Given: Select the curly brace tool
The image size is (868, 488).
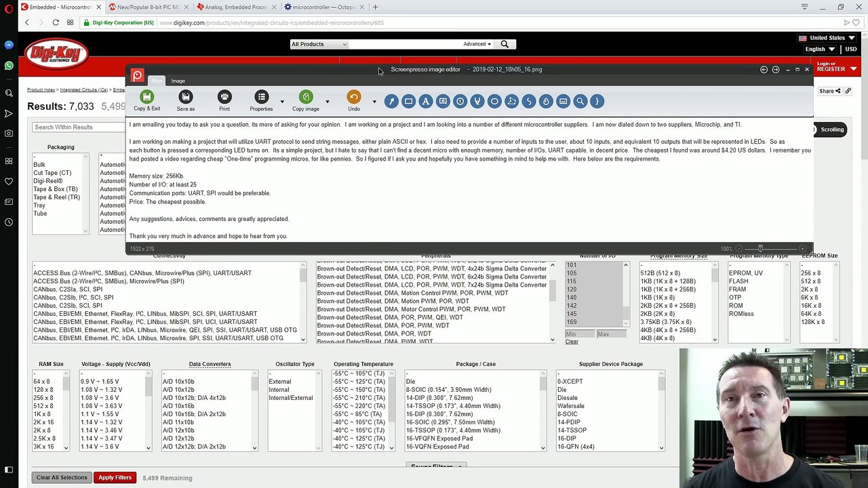Looking at the screenshot, I should pos(597,101).
